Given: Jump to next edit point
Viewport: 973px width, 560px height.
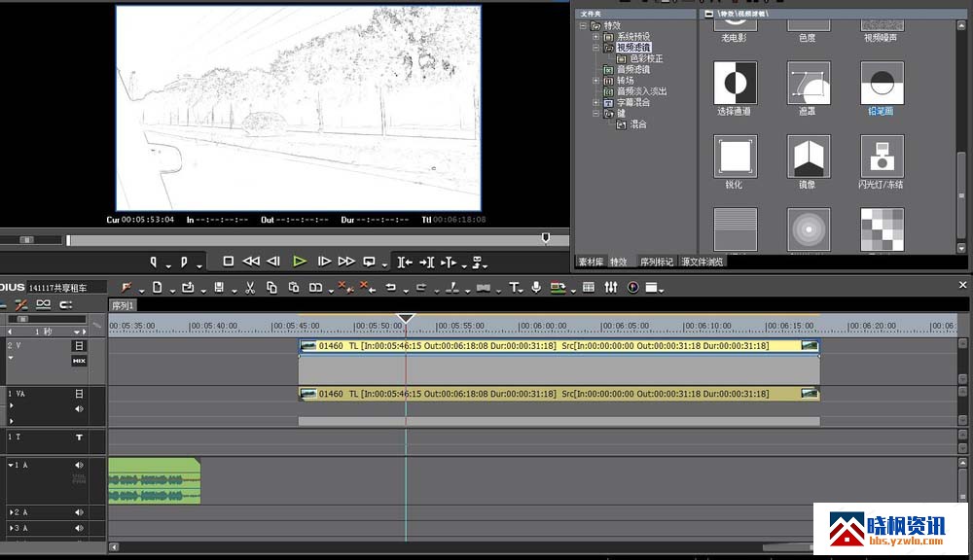Looking at the screenshot, I should point(427,262).
